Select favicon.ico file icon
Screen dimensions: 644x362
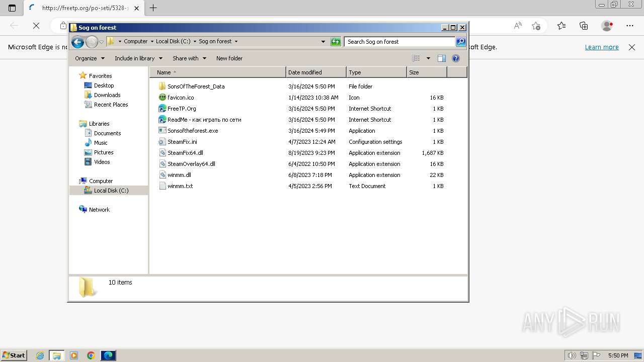(x=162, y=98)
